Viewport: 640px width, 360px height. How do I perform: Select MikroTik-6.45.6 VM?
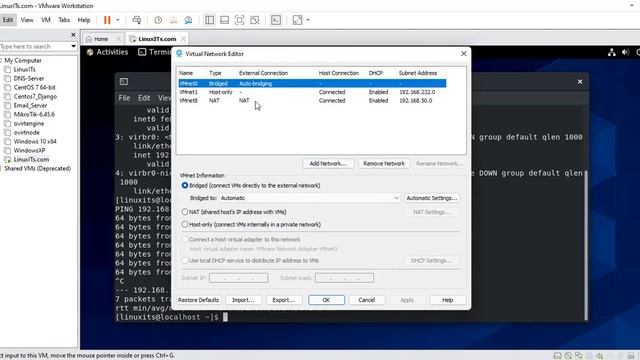(34, 114)
